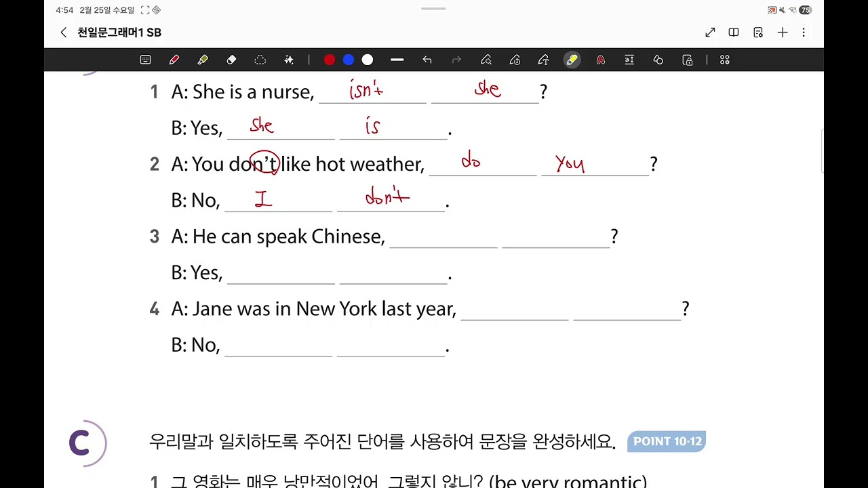Add a new page with plus icon
This screenshot has height=488, width=868.
pos(783,33)
